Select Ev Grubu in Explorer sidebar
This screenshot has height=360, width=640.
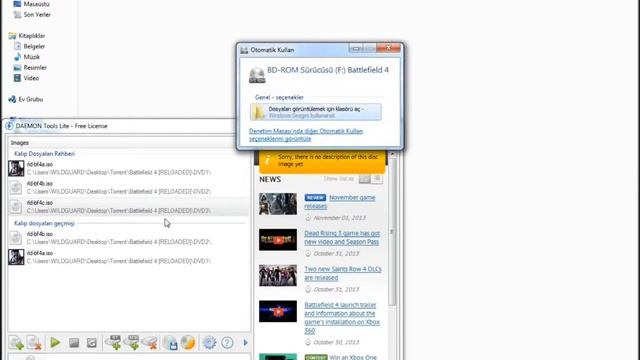(x=26, y=99)
